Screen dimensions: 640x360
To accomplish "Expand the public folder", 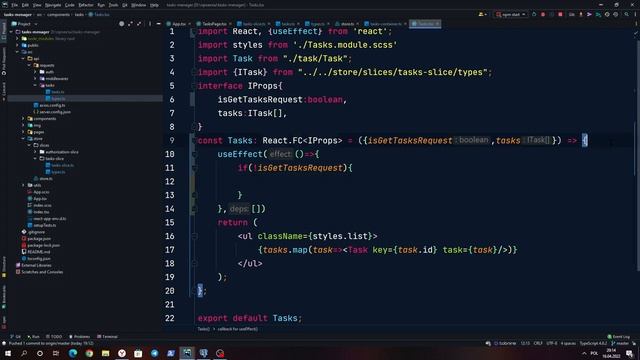I will (x=17, y=45).
